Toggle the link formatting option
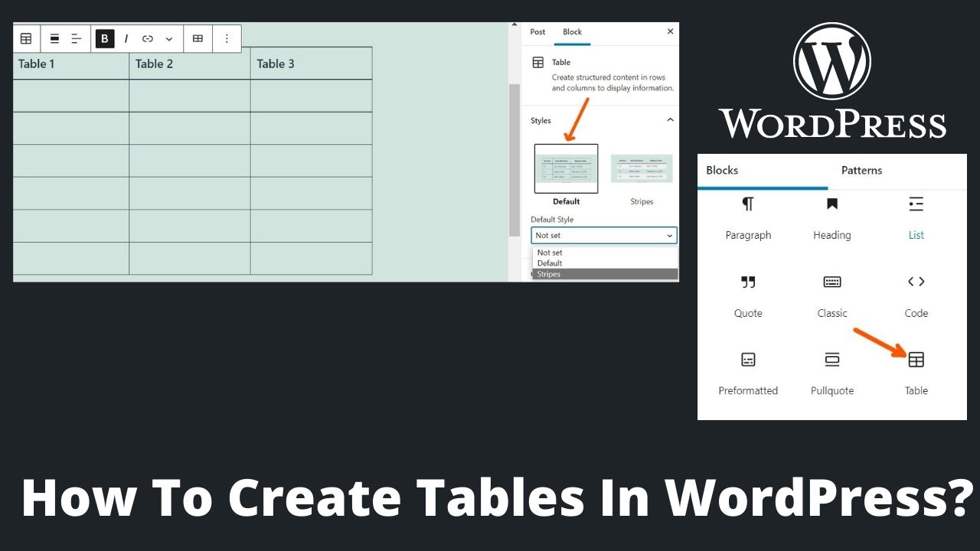 point(148,38)
